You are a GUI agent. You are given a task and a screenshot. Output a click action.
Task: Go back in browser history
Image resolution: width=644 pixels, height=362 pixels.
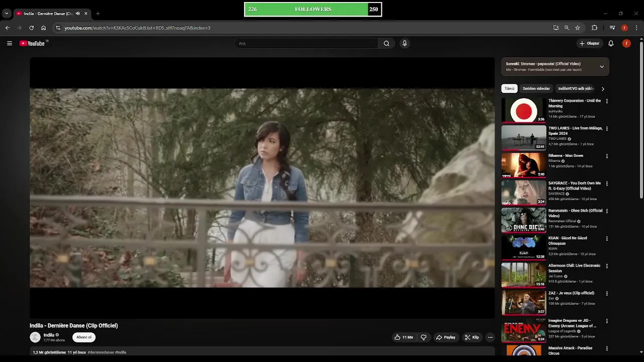pos(8,28)
